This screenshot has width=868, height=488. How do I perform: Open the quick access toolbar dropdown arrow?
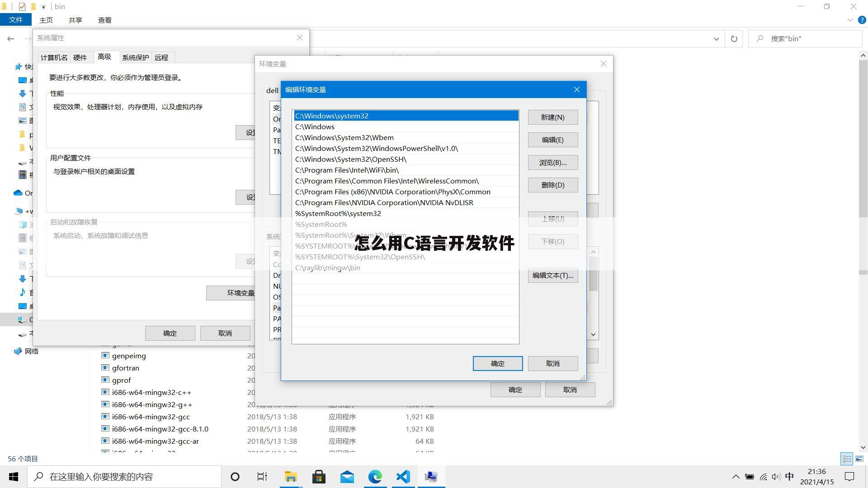click(43, 6)
